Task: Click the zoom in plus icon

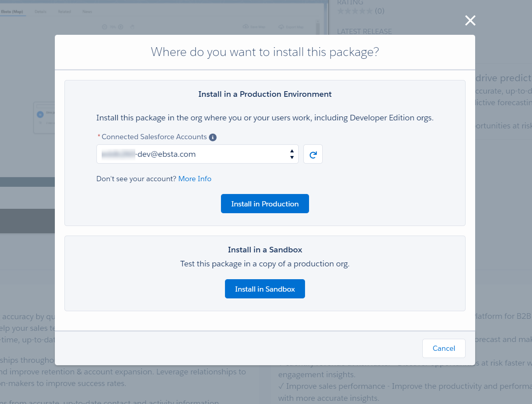Action: point(120,27)
